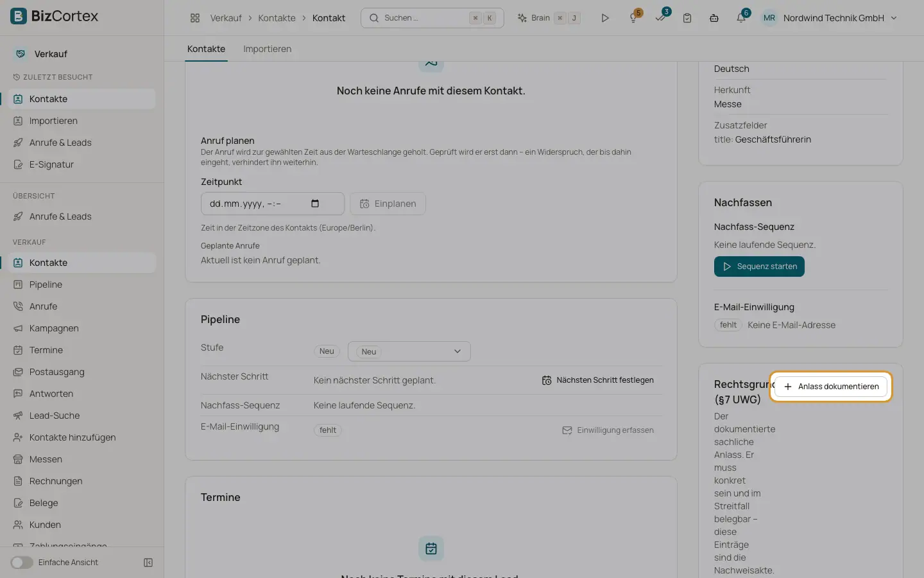This screenshot has height=578, width=924.
Task: Open the apps grid icon beside Verkauf breadcrumb
Action: (x=195, y=18)
